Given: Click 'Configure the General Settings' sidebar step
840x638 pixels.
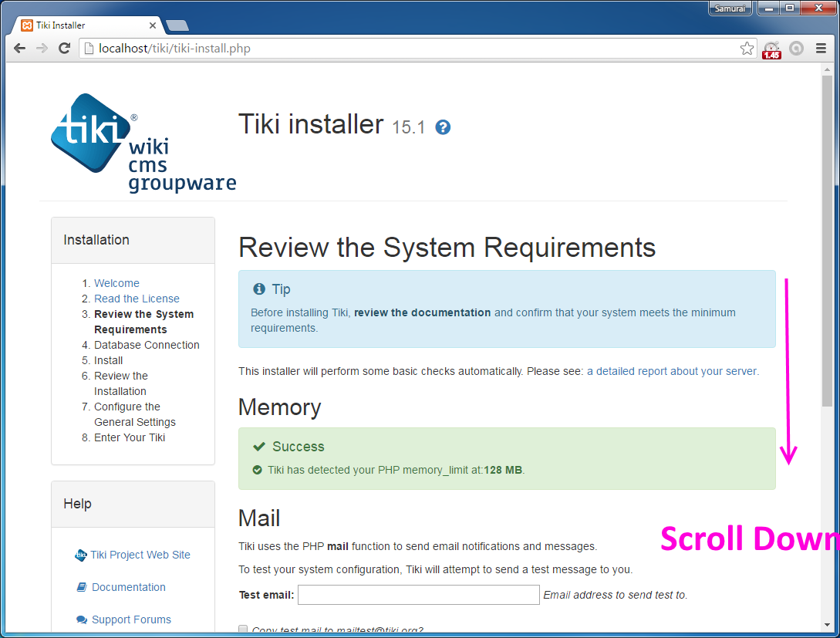Looking at the screenshot, I should tap(135, 414).
